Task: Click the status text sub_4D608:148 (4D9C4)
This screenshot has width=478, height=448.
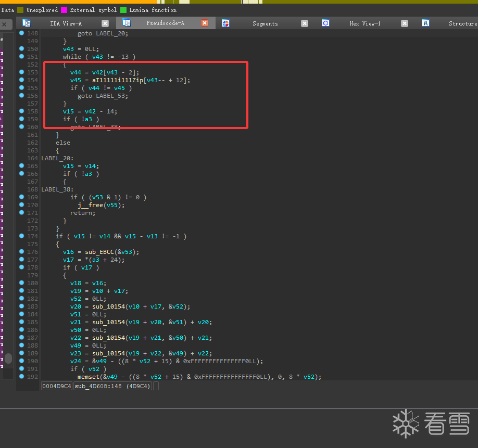Action: [x=112, y=386]
